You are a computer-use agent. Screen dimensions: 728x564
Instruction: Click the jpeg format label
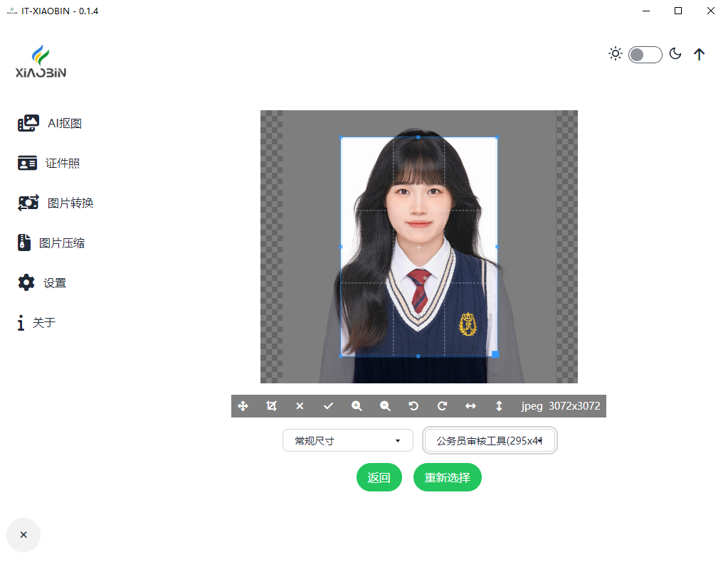point(532,406)
